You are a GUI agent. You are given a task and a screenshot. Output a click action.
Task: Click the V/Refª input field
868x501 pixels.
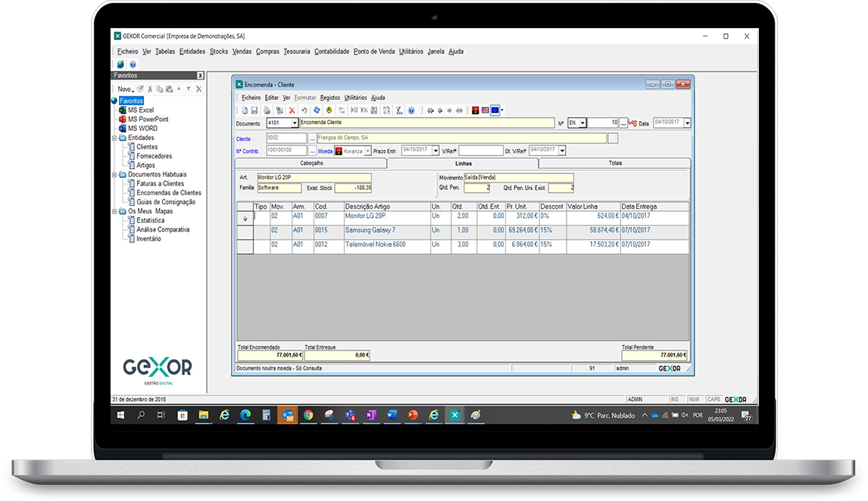(x=480, y=151)
